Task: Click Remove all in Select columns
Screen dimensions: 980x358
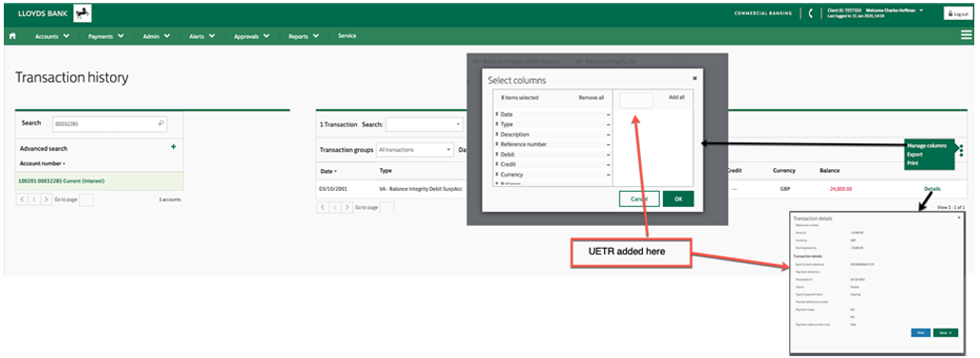Action: 591,98
